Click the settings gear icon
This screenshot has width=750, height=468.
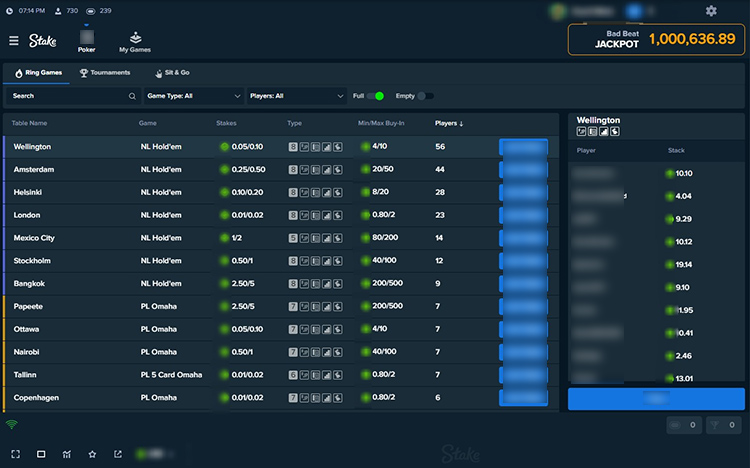pos(711,11)
